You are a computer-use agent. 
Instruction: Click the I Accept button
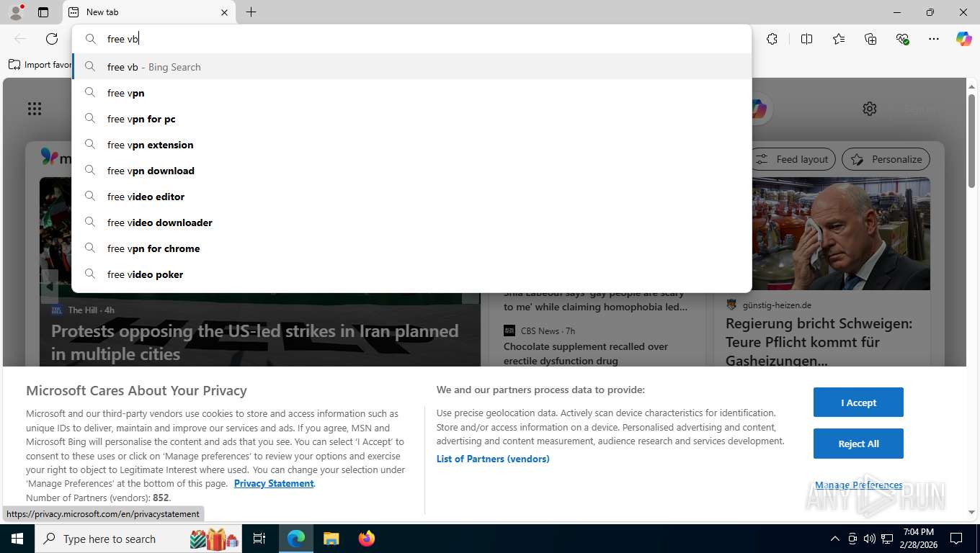click(x=858, y=403)
